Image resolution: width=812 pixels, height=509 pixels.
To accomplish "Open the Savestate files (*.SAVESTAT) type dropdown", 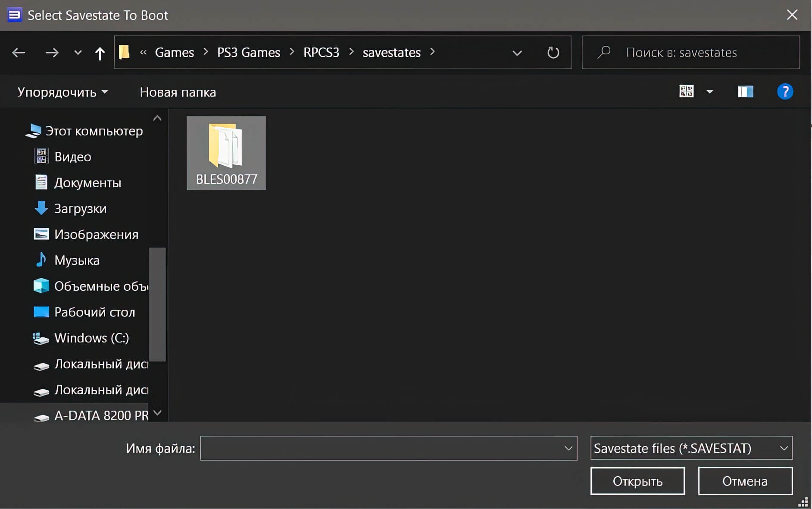I will (x=690, y=448).
